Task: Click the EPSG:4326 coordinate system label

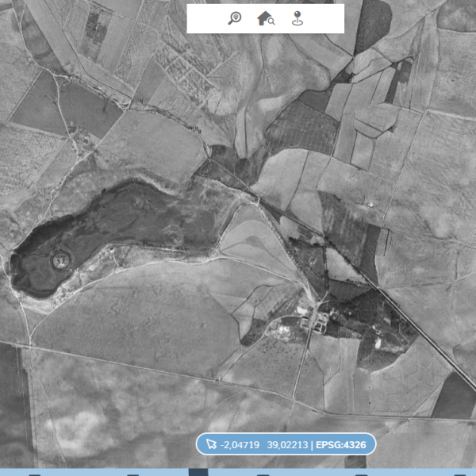Action: (x=341, y=445)
